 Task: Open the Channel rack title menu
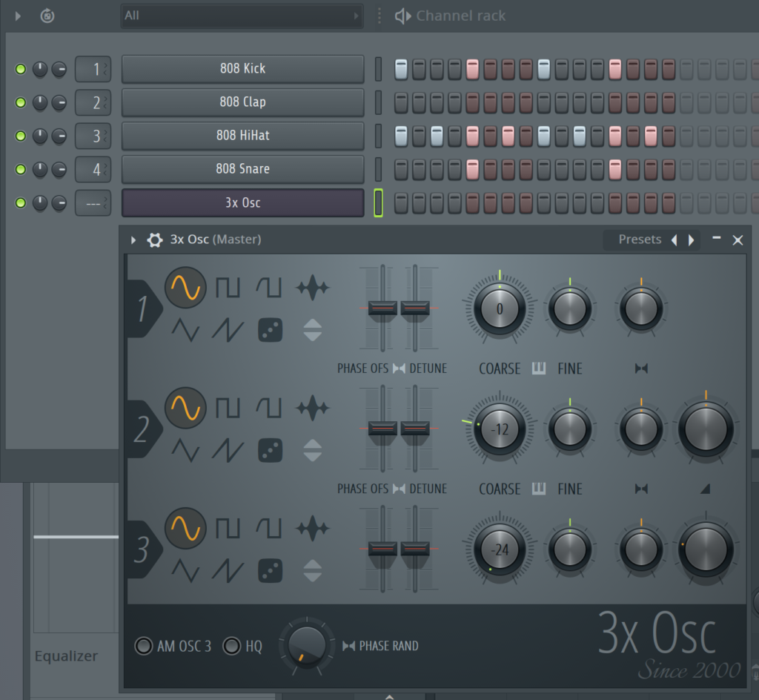coord(460,16)
